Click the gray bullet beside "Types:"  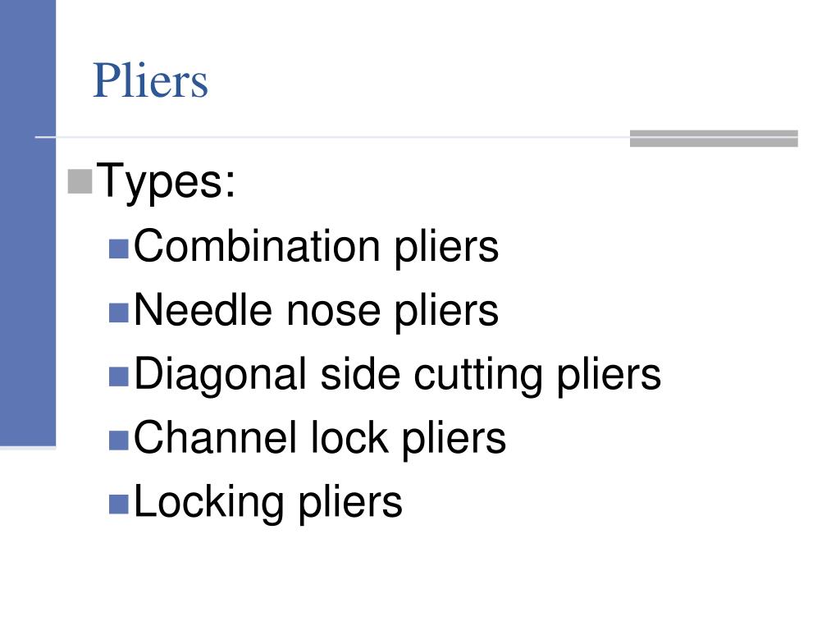(80, 181)
